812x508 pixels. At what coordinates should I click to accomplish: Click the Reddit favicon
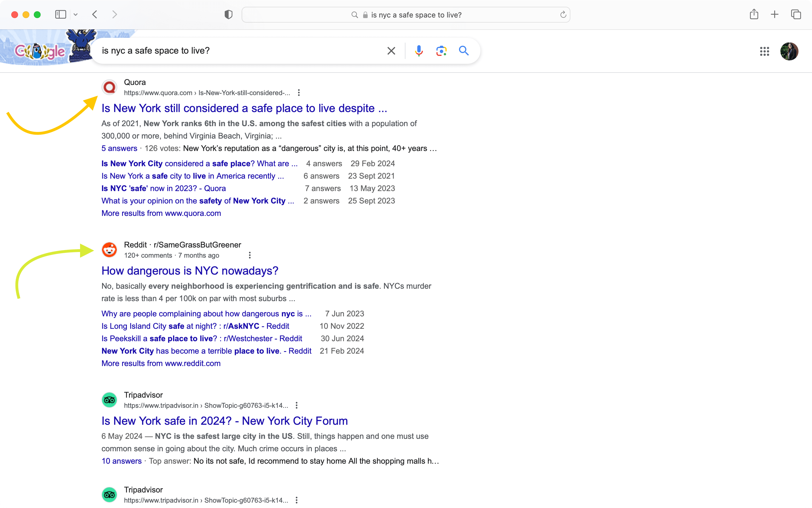point(109,250)
